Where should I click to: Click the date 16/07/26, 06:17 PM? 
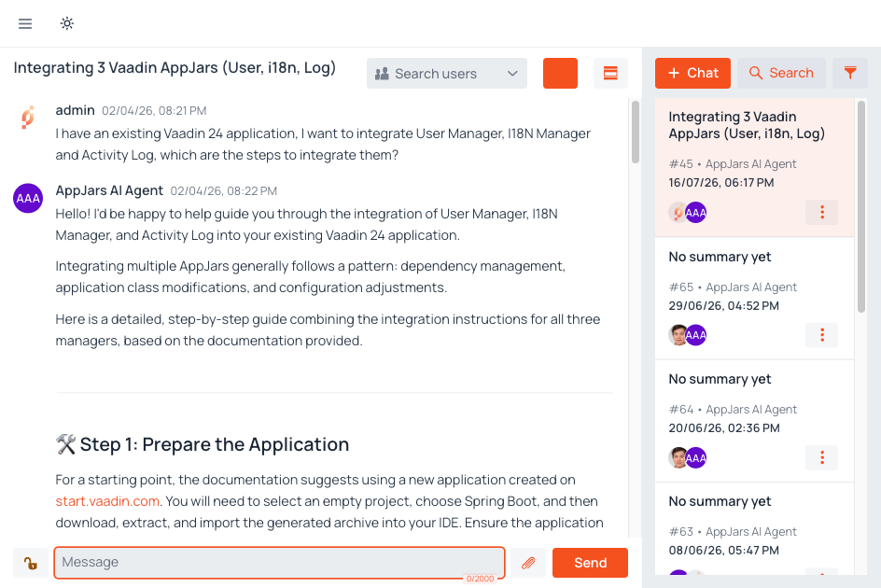coord(720,183)
